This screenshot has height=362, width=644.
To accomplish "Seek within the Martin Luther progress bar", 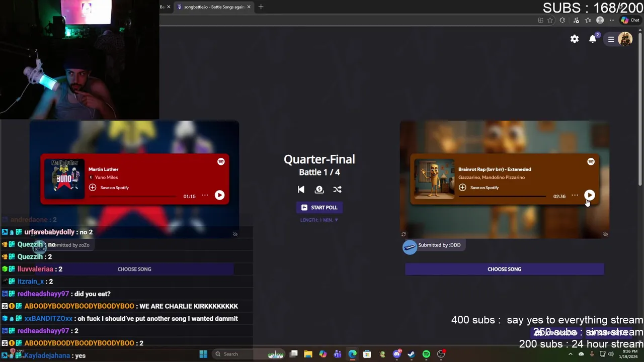I will [132, 196].
